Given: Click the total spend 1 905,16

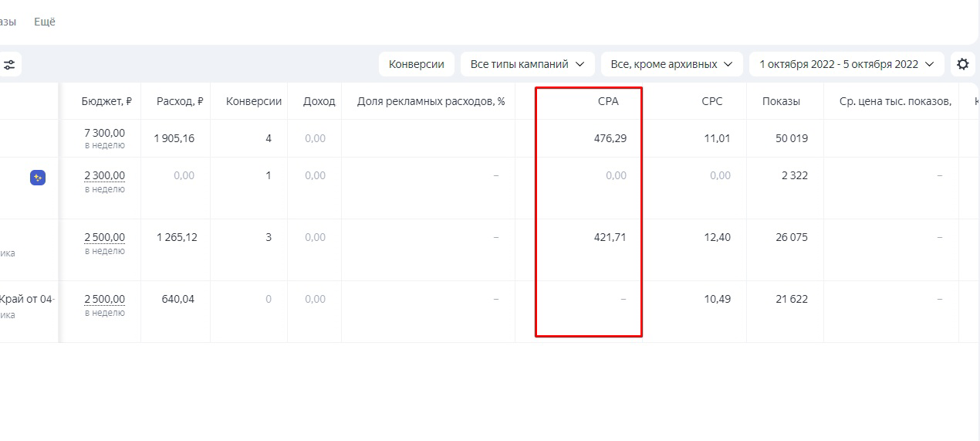Looking at the screenshot, I should (175, 138).
